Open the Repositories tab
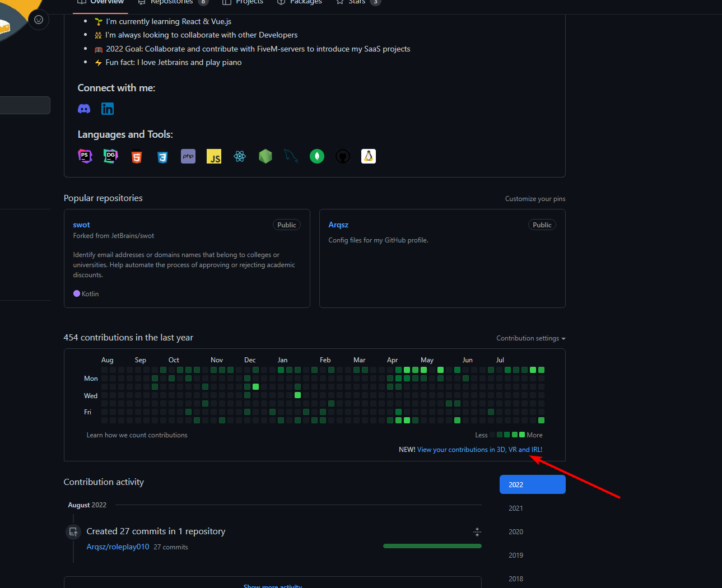The image size is (722, 588). tap(171, 2)
